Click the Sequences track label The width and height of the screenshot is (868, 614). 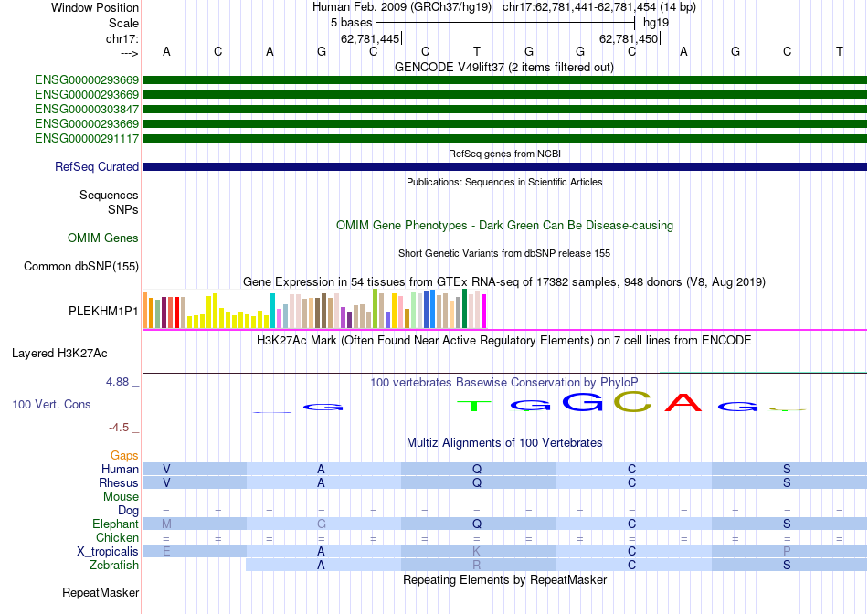(109, 195)
